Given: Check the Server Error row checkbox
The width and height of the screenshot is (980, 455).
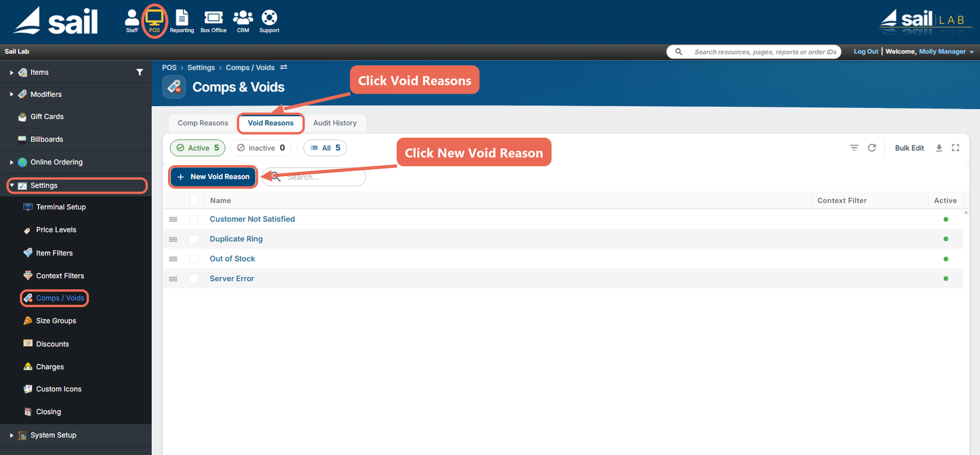Looking at the screenshot, I should click(194, 279).
